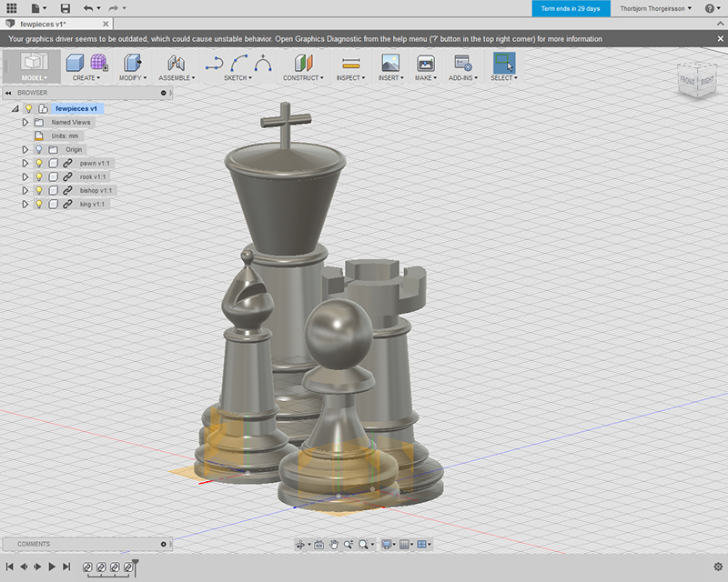The image size is (728, 582).
Task: Dismiss the graphics driver warning banner
Action: 720,39
